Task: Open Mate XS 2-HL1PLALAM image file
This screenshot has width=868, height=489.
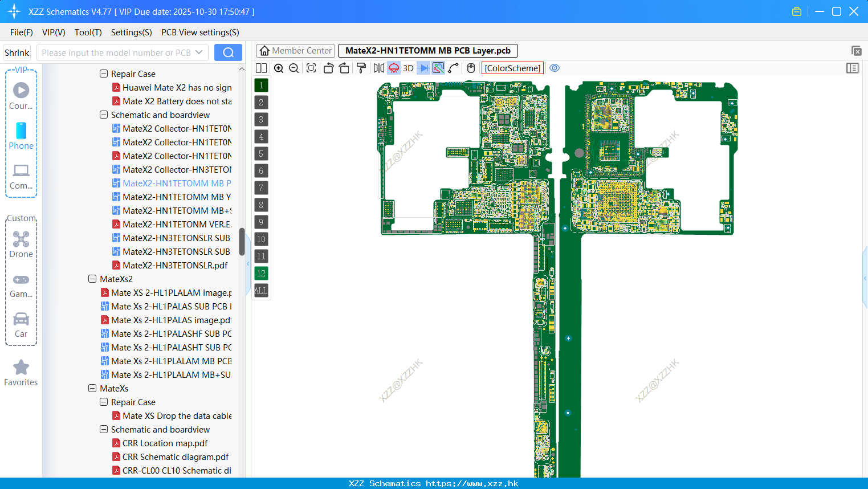Action: coord(166,293)
